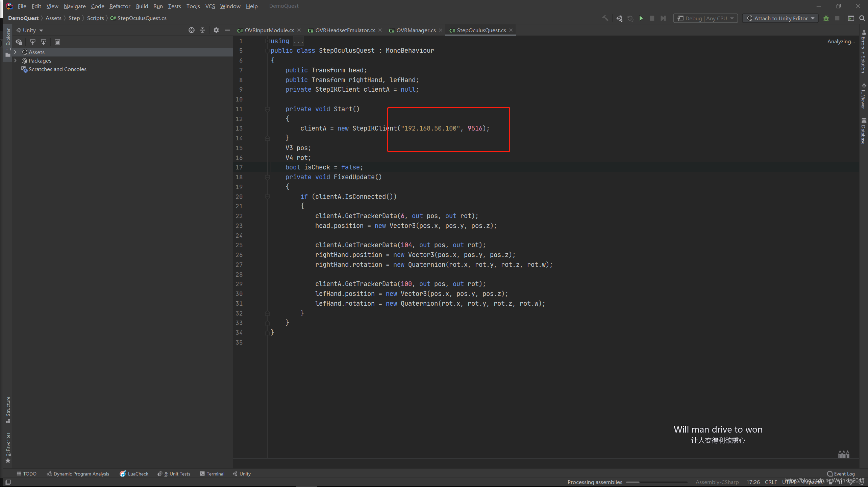Expand the Assets tree node

click(x=16, y=52)
